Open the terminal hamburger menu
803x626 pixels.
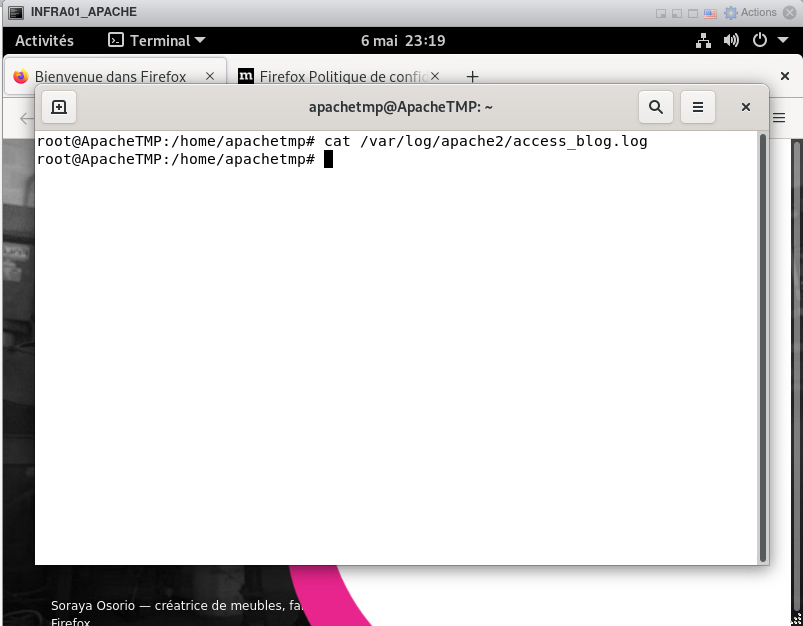(x=698, y=107)
